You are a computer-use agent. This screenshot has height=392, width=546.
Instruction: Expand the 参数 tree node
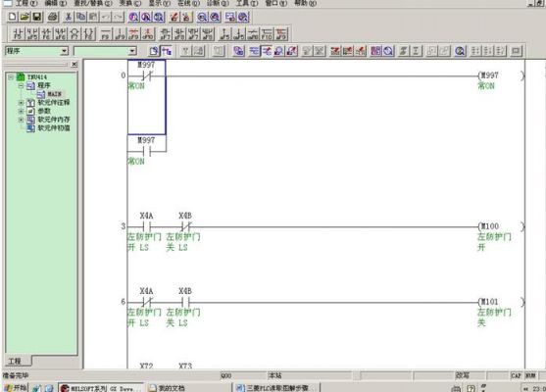(x=21, y=111)
